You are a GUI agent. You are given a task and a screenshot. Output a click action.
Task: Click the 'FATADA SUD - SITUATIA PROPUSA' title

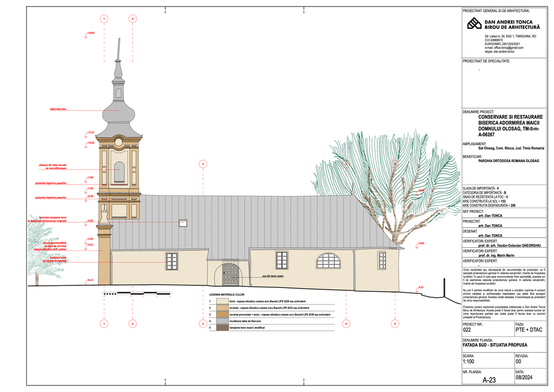click(491, 345)
